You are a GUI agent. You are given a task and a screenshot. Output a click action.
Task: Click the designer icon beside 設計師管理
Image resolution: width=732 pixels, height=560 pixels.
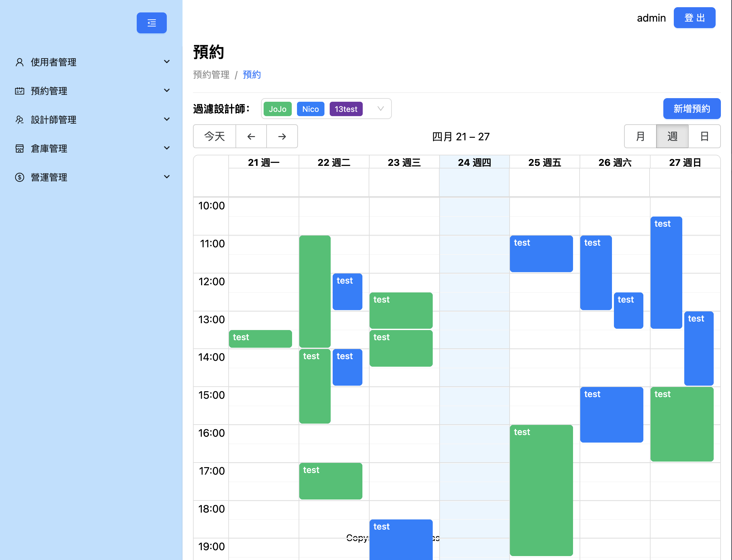(x=19, y=120)
